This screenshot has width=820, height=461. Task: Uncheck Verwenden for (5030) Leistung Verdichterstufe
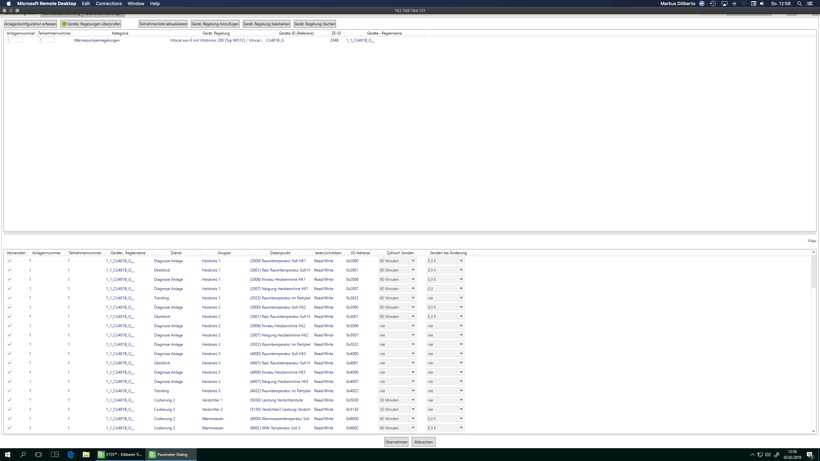tap(9, 400)
